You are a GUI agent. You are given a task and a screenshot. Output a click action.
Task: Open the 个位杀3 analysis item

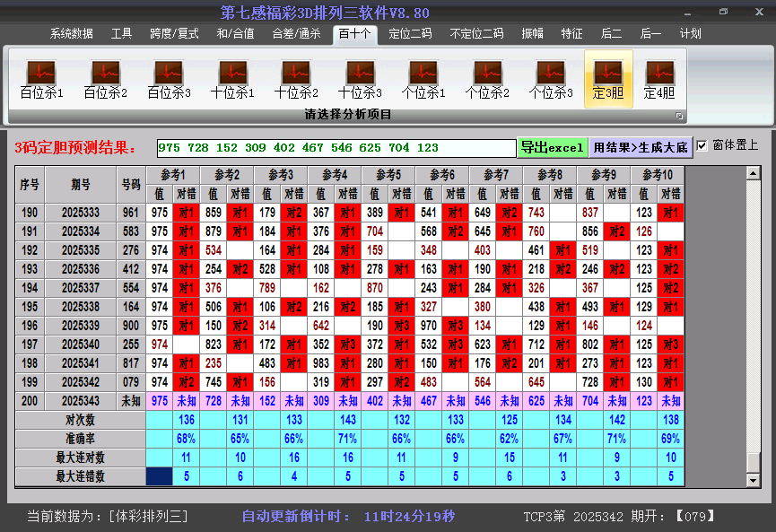[551, 79]
